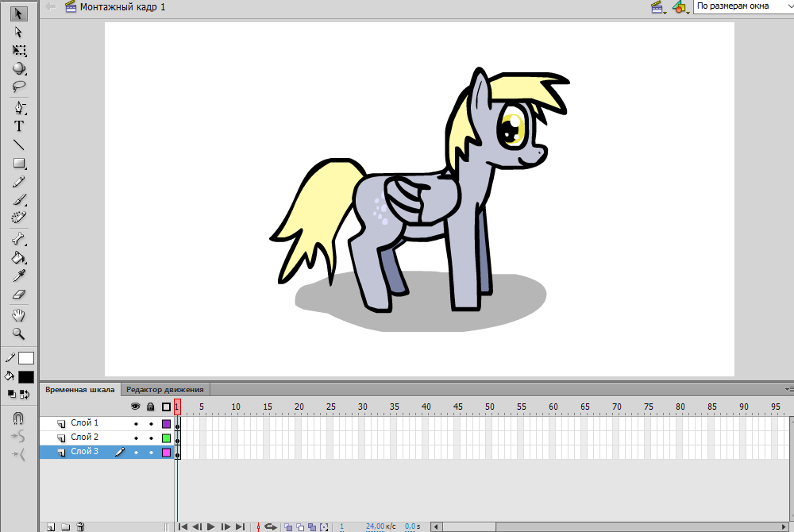
Task: Open the Временная шкала tab
Action: [x=79, y=389]
